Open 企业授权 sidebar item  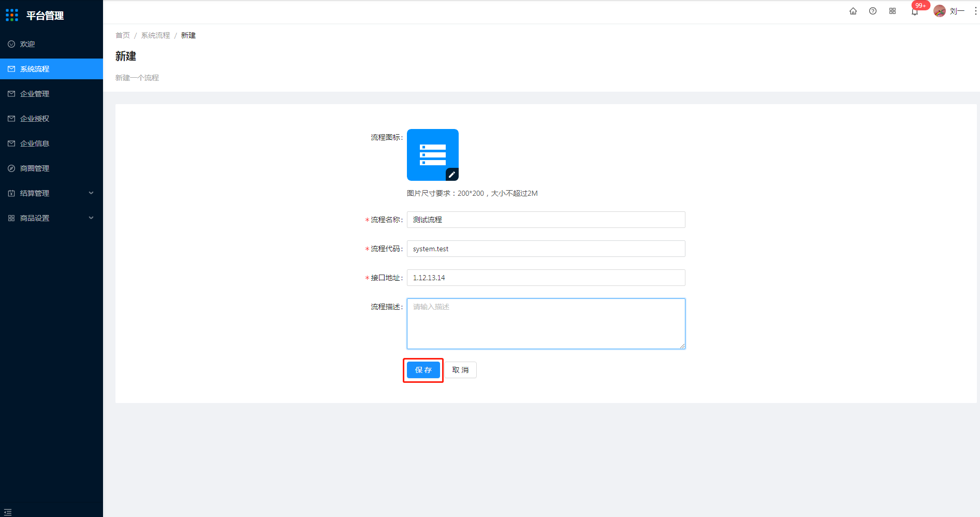tap(51, 119)
